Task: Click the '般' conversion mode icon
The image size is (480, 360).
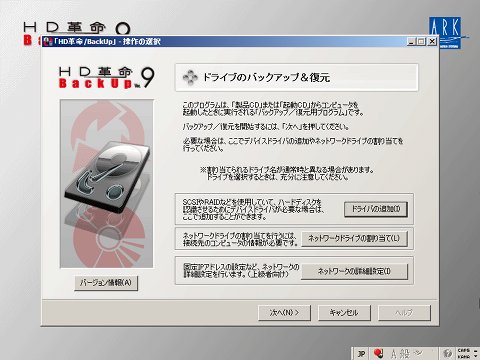Action: point(405,354)
